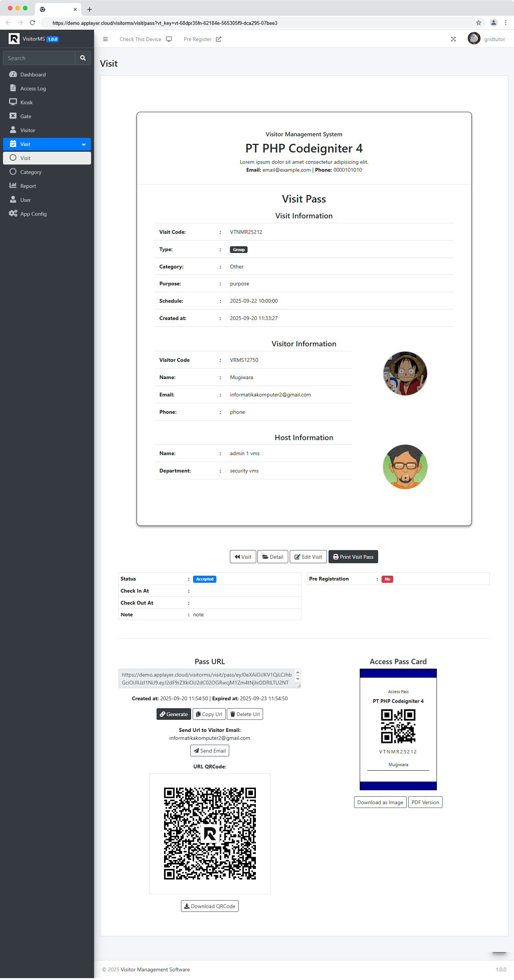
Task: Open the PDF Version of pass card
Action: point(425,803)
